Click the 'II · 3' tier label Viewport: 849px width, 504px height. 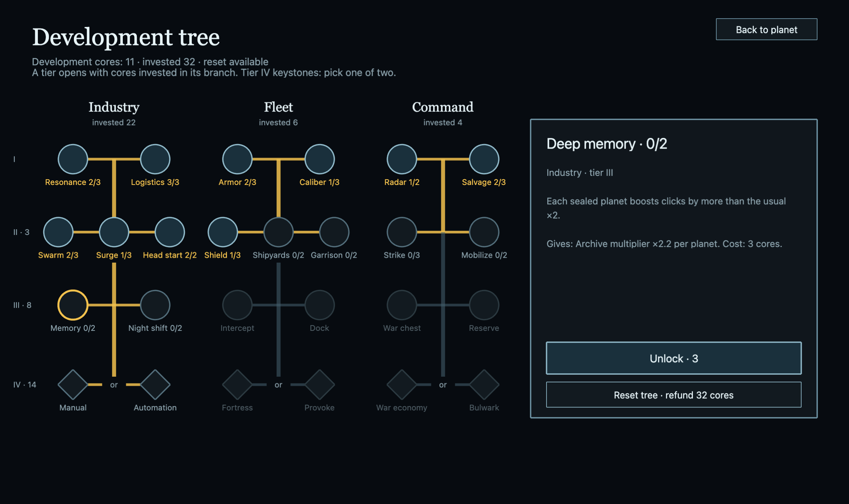point(21,232)
